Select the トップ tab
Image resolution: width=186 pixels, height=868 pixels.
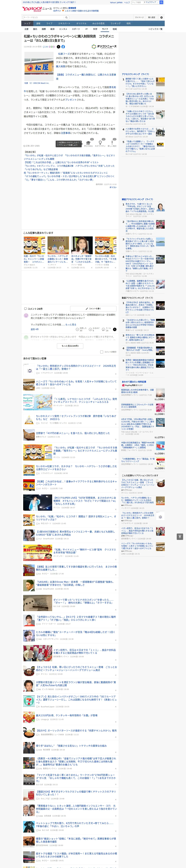pyautogui.click(x=27, y=24)
